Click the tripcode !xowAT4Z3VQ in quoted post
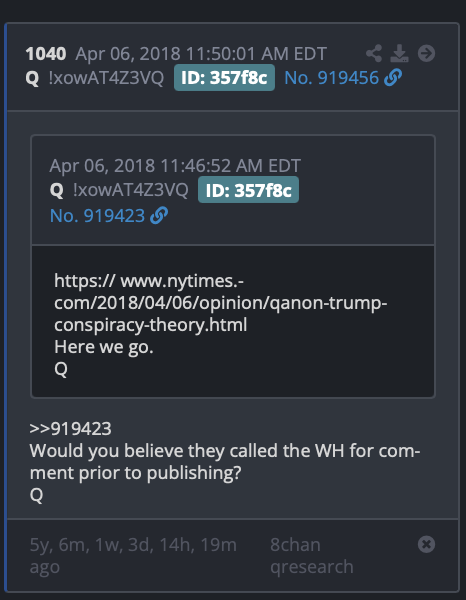 click(130, 190)
